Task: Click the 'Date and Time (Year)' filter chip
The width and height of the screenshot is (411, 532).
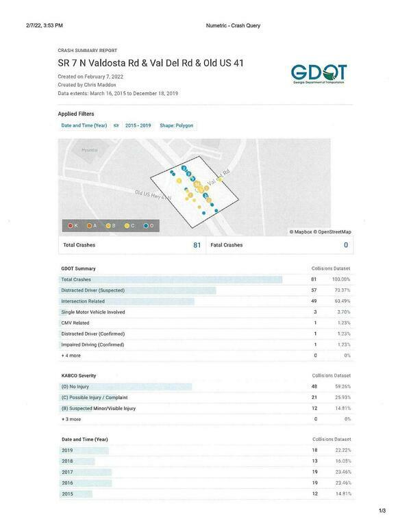Action: [x=84, y=125]
